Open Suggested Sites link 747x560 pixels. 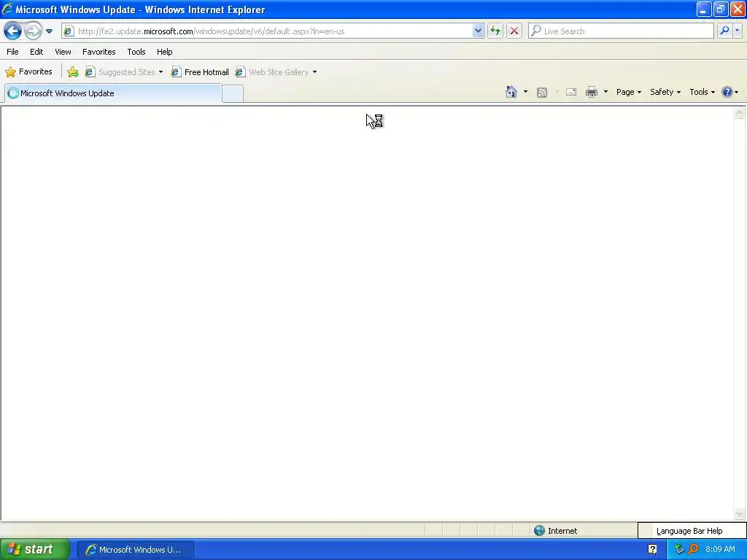pos(120,72)
